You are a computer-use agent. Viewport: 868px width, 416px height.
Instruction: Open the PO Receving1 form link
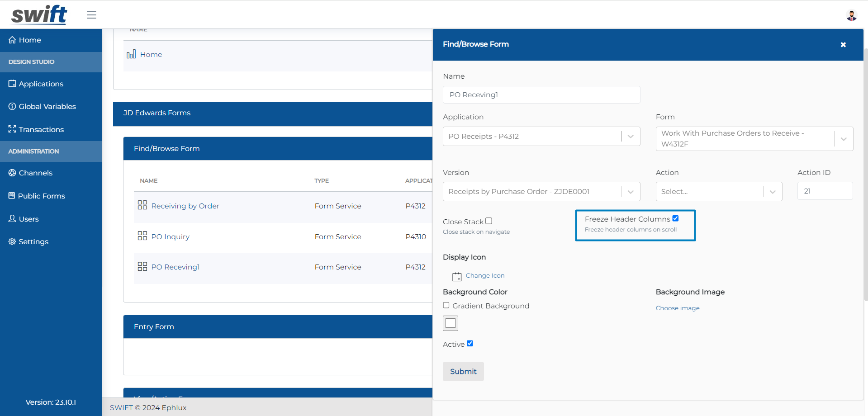tap(175, 267)
